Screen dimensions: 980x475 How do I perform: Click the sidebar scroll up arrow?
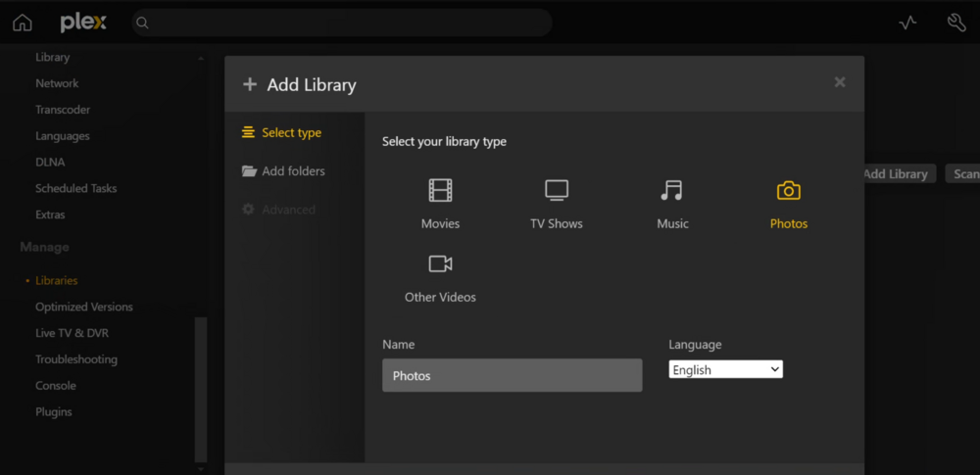click(x=201, y=59)
